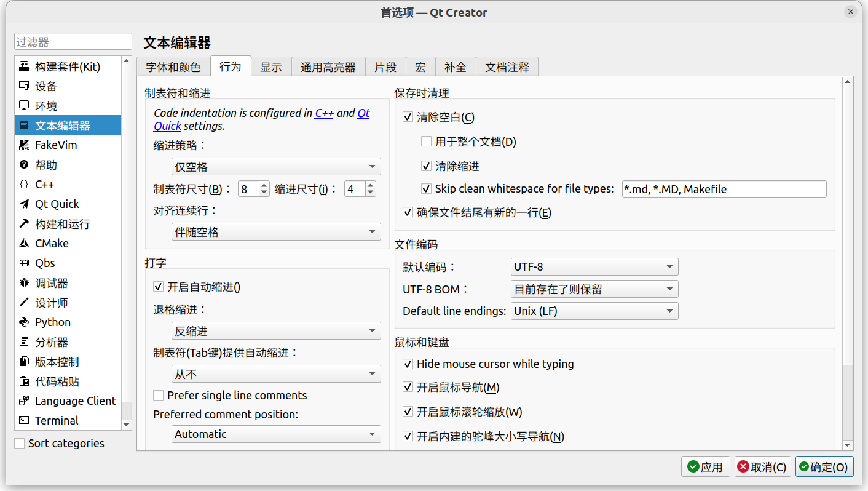Click the green check icon on 确定
868x491 pixels.
(x=804, y=467)
